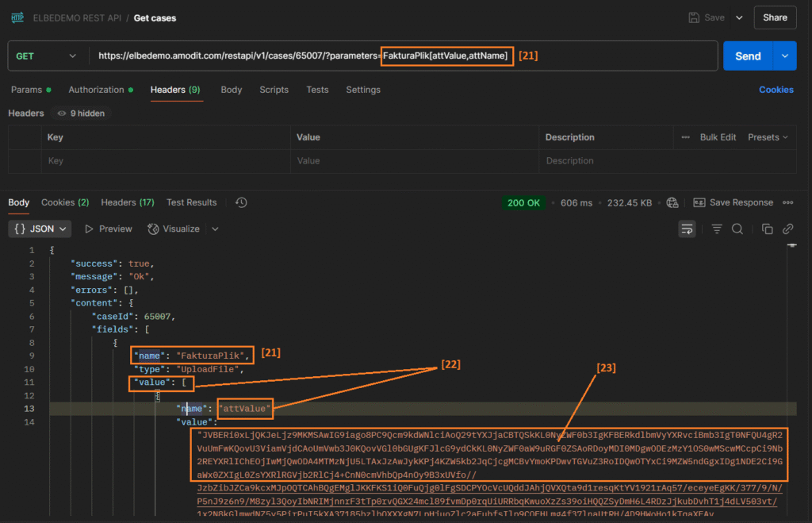This screenshot has width=812, height=523.
Task: Go to the Scripts tab
Action: (274, 90)
